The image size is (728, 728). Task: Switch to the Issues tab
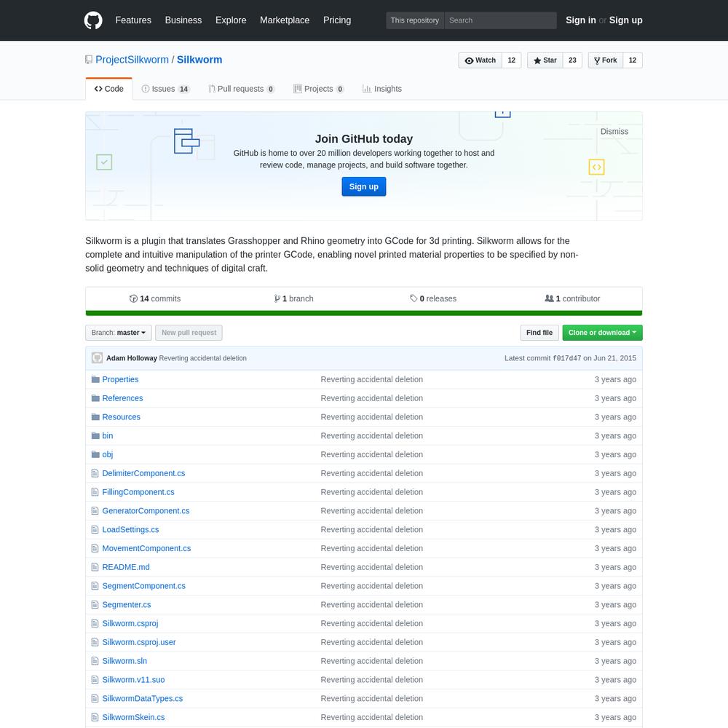tap(165, 89)
